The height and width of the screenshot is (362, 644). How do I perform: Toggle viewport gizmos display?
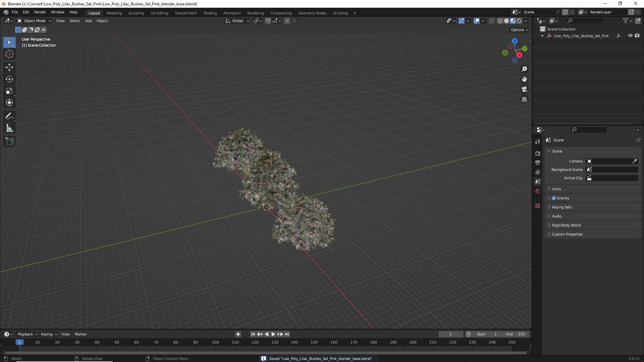coord(462,21)
